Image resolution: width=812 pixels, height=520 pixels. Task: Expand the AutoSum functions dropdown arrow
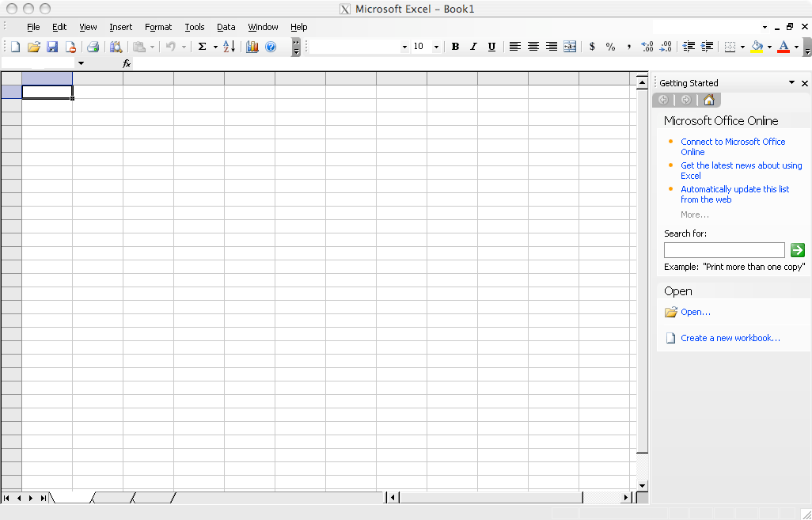(215, 47)
